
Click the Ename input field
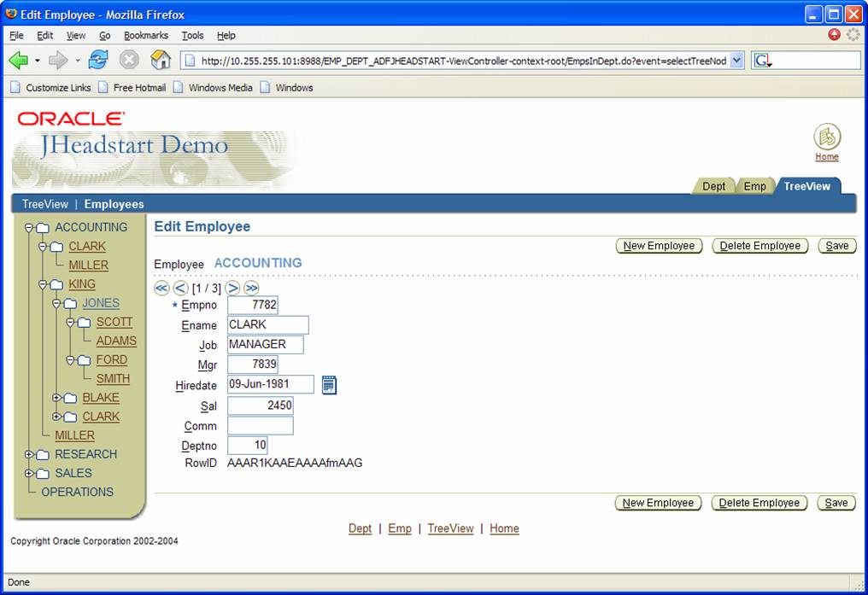pos(267,324)
